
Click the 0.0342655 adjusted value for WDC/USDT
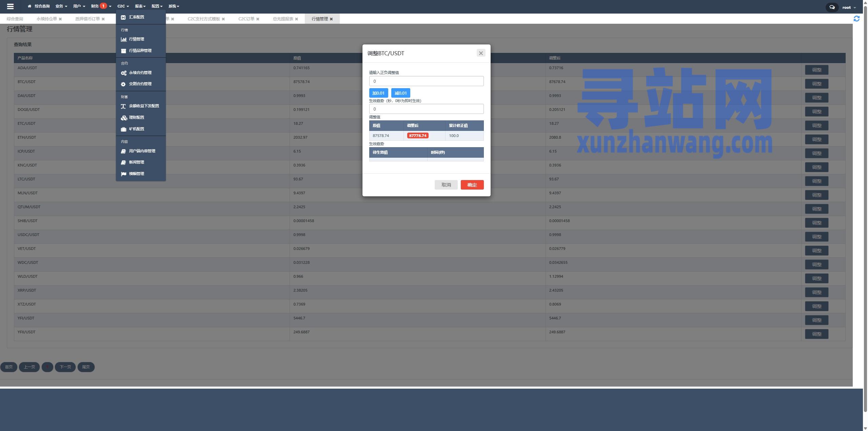coord(558,262)
